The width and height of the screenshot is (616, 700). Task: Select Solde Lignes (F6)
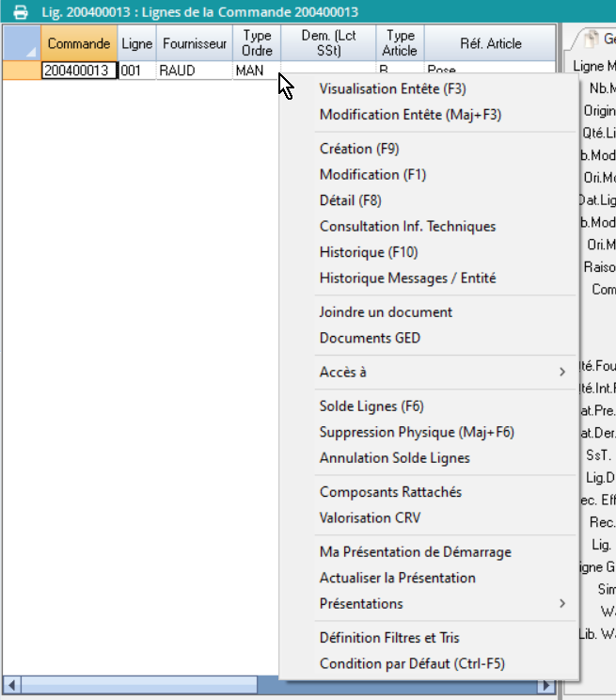(371, 406)
